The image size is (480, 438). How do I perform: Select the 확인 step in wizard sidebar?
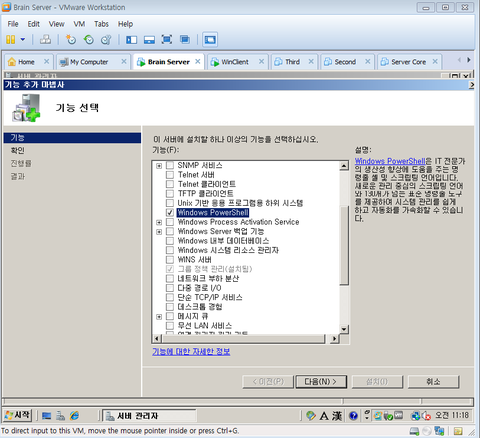pos(17,151)
